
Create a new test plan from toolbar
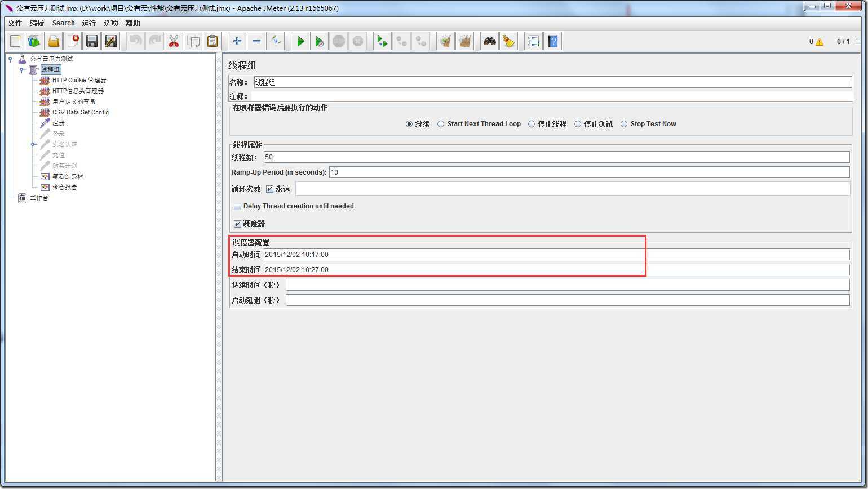coord(15,41)
